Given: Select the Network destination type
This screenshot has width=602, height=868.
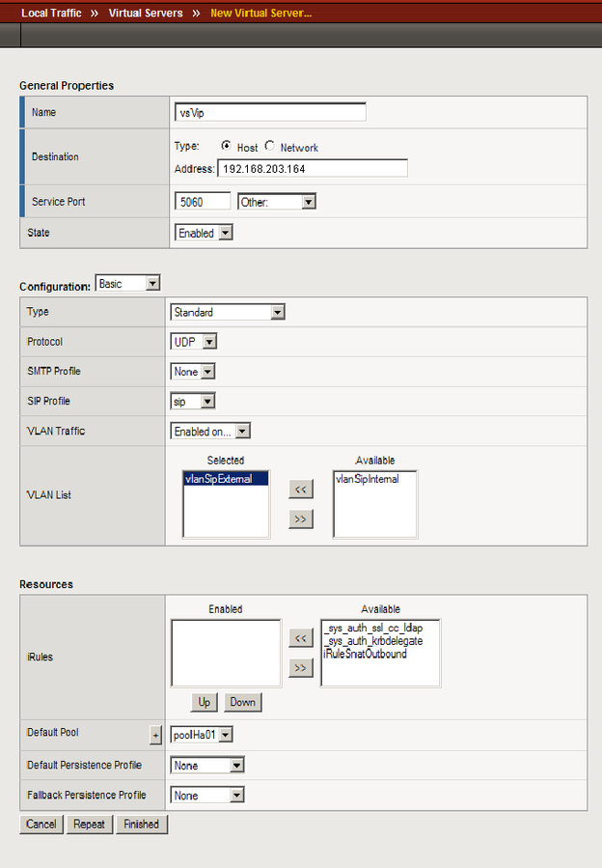Looking at the screenshot, I should 269,147.
